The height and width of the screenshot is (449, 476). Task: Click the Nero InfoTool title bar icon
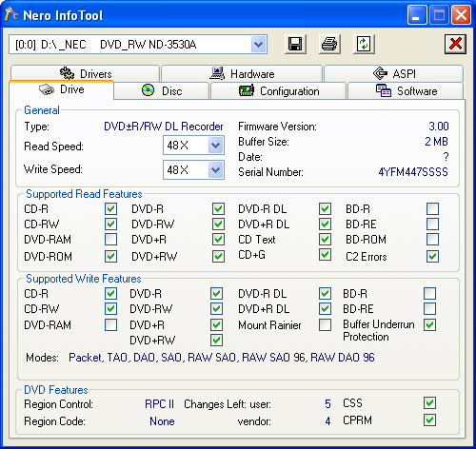(12, 14)
